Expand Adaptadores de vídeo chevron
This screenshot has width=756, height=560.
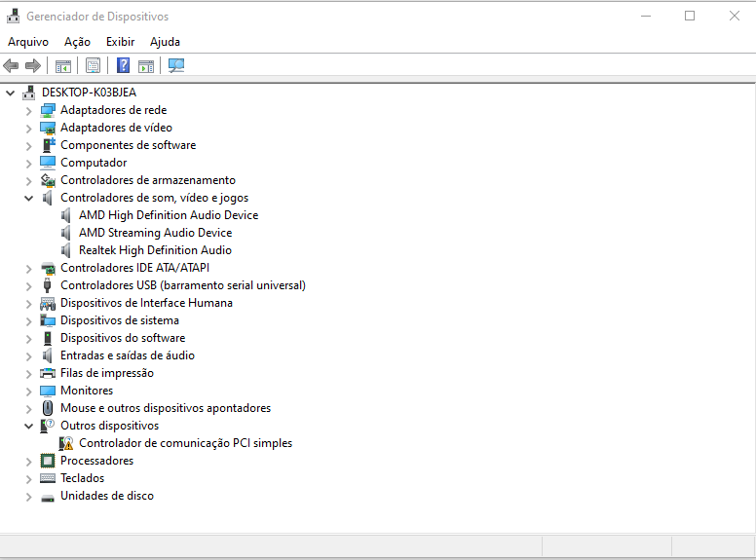tap(29, 129)
